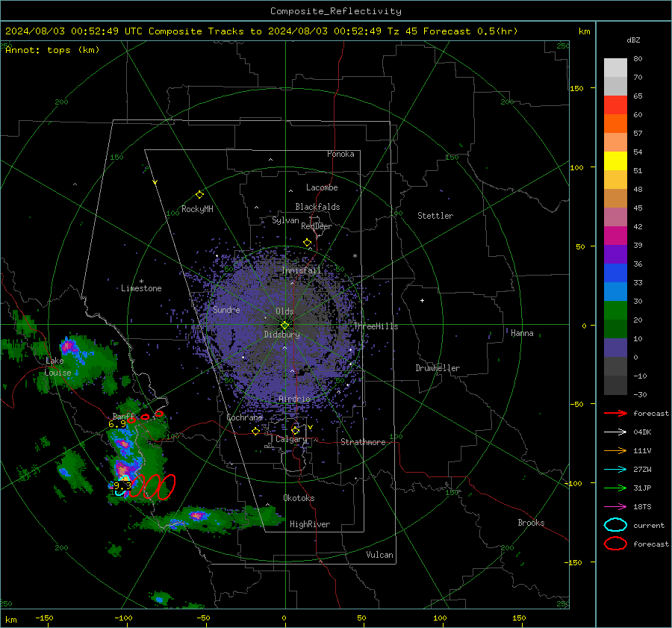Click the bright green 20-30 dBZ swatch
The width and height of the screenshot is (672, 628).
click(x=615, y=311)
